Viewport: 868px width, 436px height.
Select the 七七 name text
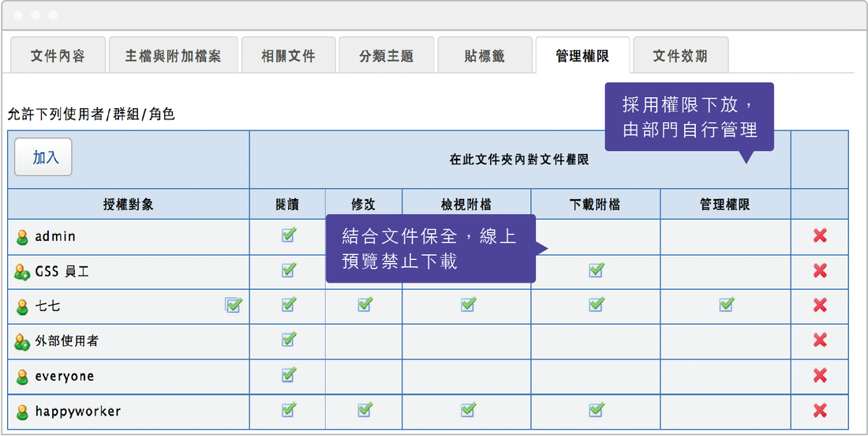47,306
